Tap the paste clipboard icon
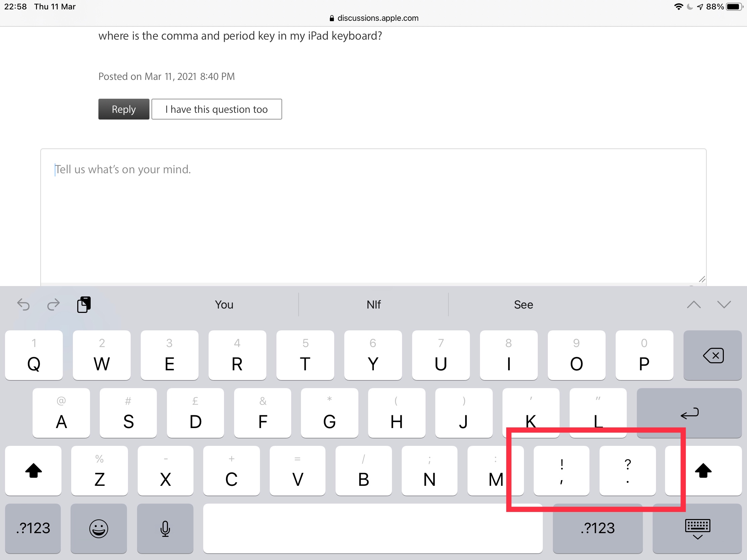 coord(83,304)
